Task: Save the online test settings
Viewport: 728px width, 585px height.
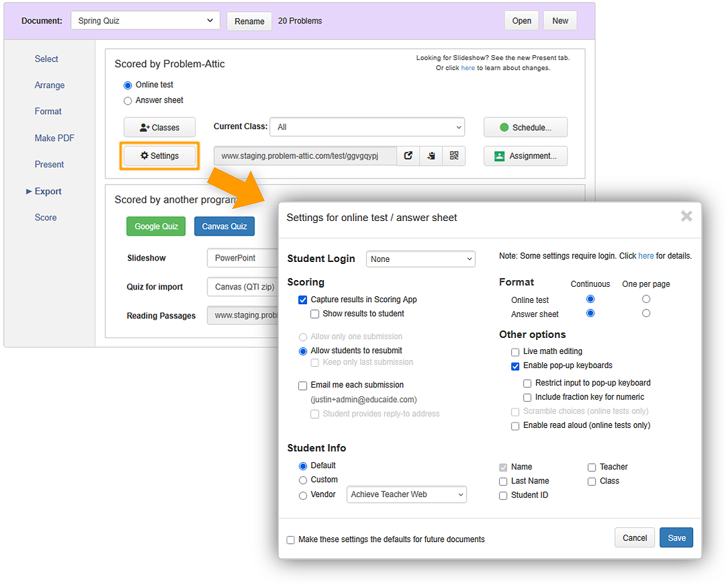Action: [676, 538]
